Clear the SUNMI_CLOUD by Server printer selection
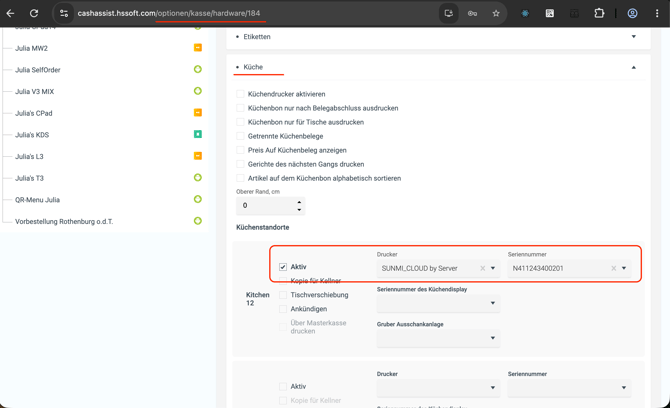The image size is (670, 408). tap(482, 268)
